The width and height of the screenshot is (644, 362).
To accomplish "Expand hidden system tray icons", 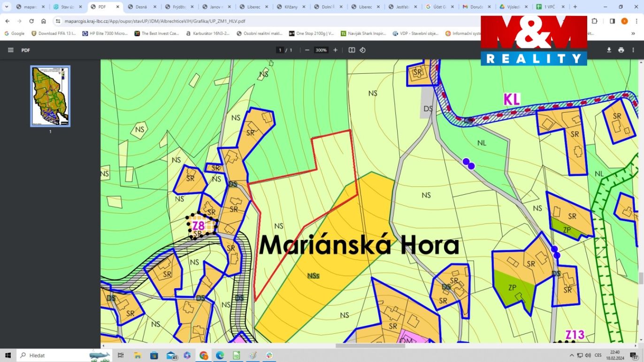I will [x=573, y=355].
